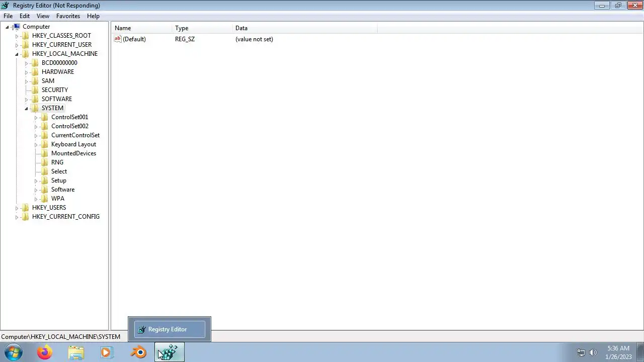644x362 pixels.
Task: Expand the CurrentControlSet arrow
Action: 36,136
